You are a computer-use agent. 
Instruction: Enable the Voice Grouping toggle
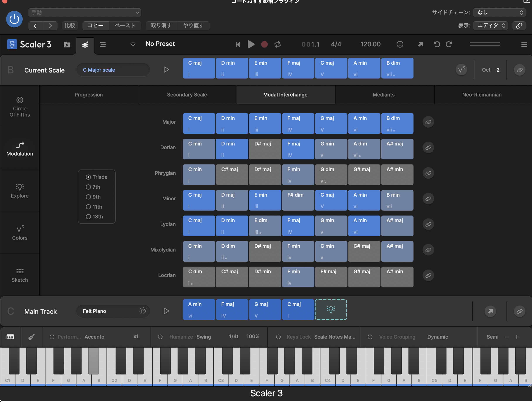pos(370,337)
